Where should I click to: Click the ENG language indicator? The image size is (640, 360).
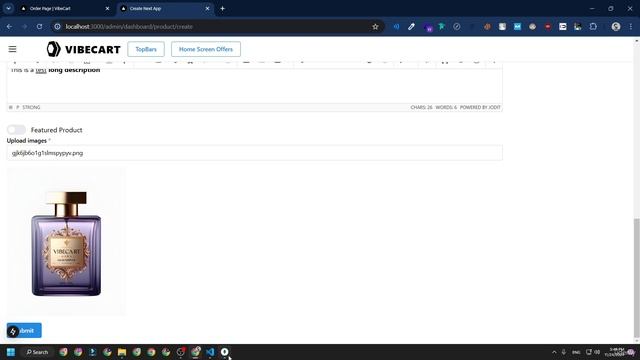(x=576, y=352)
